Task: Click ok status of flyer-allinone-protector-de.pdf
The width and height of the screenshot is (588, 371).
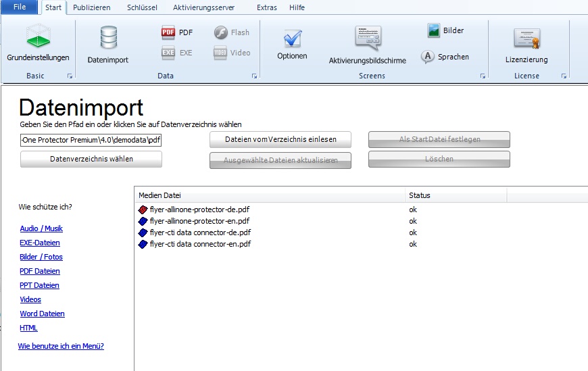Action: (413, 209)
